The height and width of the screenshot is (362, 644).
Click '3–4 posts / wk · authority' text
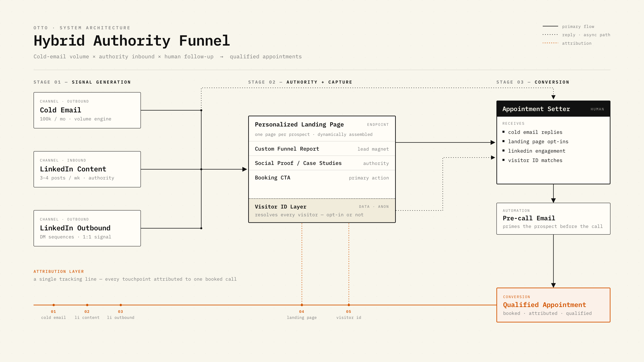(x=77, y=178)
